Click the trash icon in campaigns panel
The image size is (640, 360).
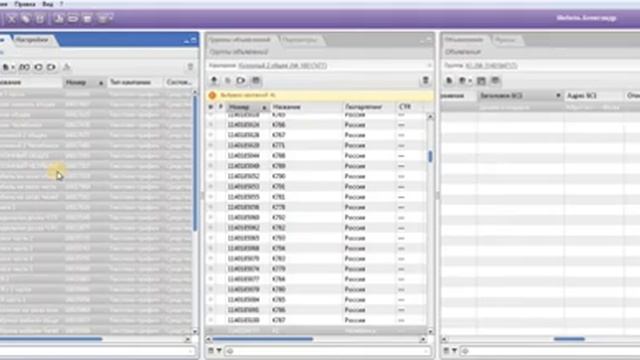click(x=190, y=67)
